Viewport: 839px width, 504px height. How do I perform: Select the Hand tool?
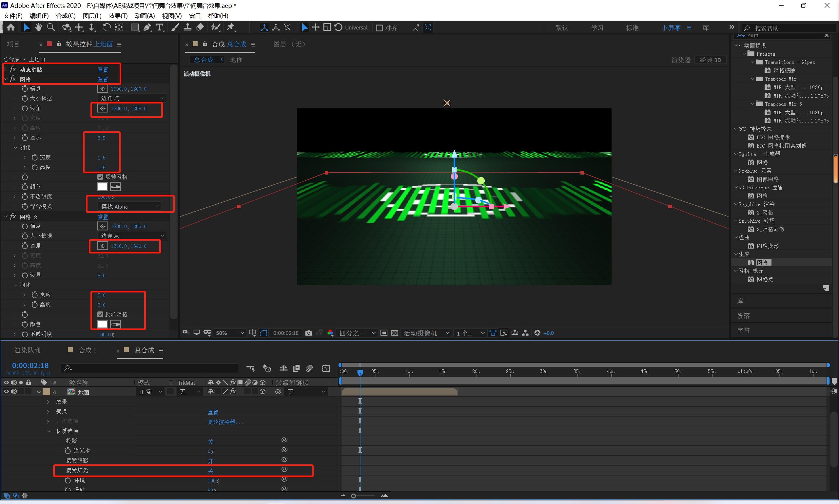tap(38, 28)
